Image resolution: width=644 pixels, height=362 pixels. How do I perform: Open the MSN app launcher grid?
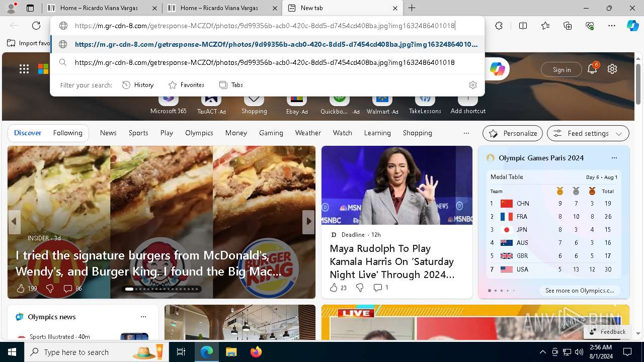(x=24, y=69)
